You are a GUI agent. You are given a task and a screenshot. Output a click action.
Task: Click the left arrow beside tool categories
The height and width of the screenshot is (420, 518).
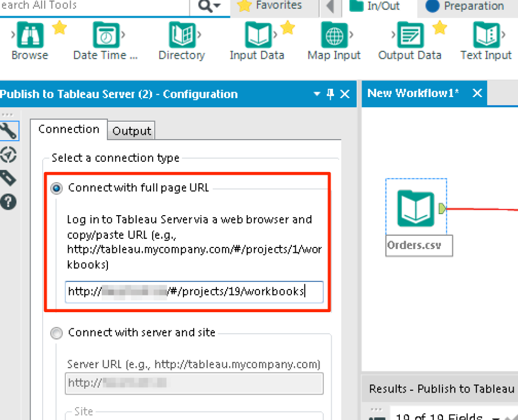pos(330,7)
